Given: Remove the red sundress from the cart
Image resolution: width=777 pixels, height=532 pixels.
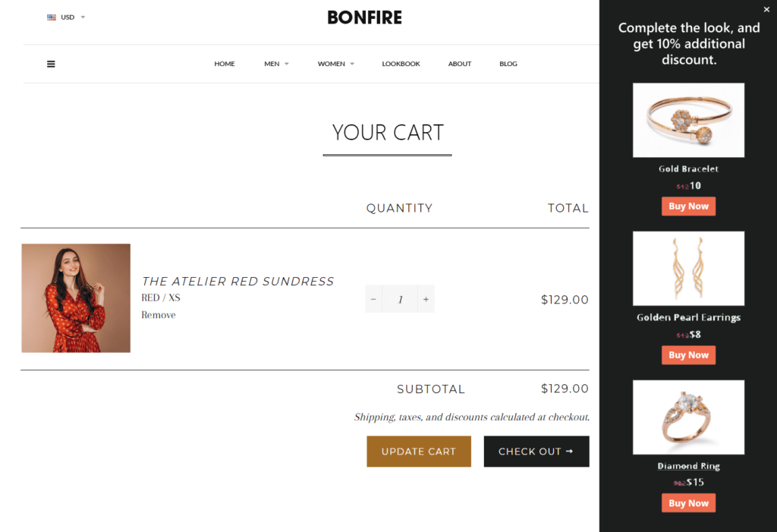Looking at the screenshot, I should point(159,314).
